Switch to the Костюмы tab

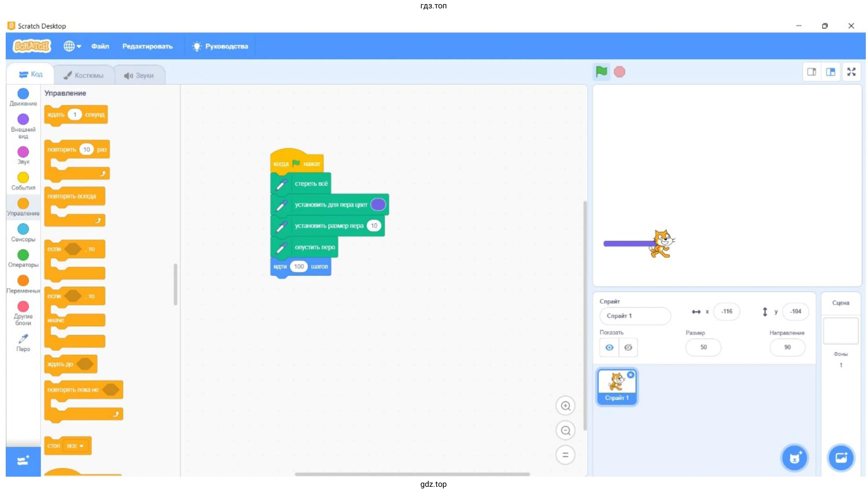(84, 75)
